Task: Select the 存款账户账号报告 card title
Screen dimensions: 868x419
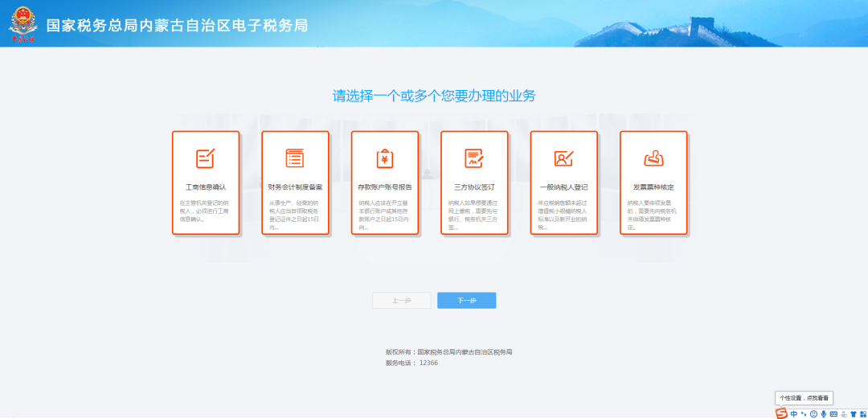Action: click(x=385, y=187)
